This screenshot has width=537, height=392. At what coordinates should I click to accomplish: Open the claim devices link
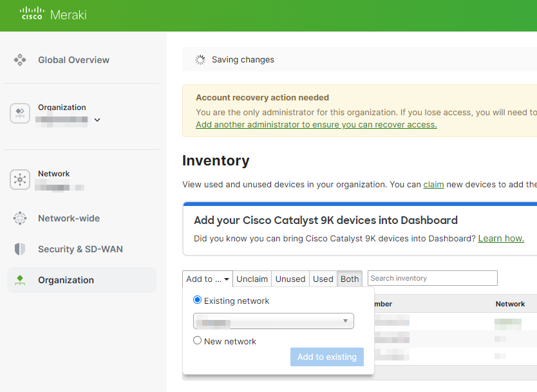[433, 184]
